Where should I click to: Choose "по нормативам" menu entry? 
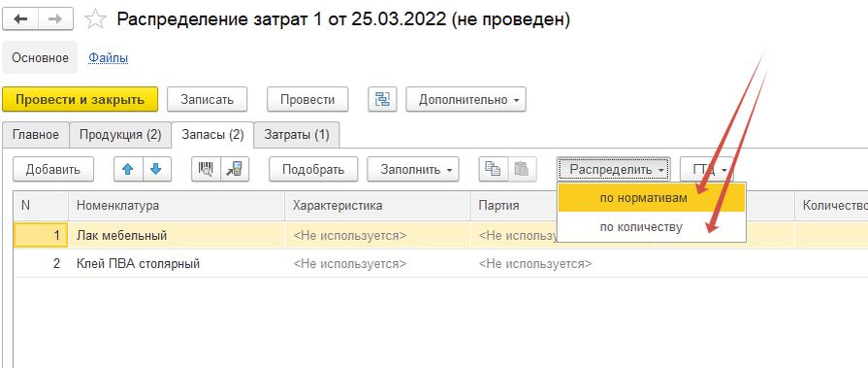[x=652, y=198]
